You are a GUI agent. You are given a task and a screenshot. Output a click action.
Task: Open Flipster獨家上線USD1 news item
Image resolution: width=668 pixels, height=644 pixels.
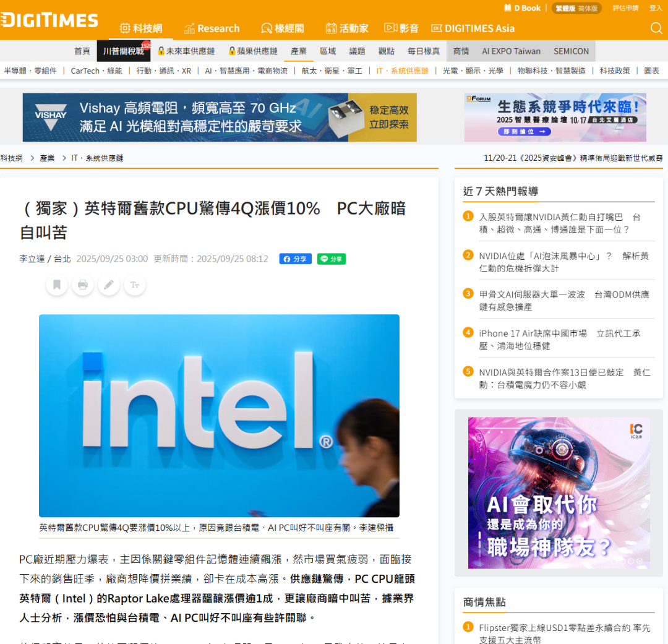pyautogui.click(x=564, y=633)
